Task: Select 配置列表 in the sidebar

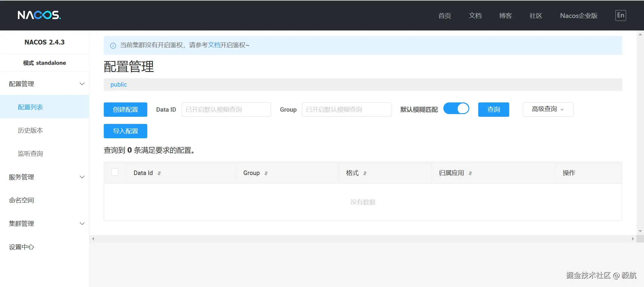Action: 45,107
